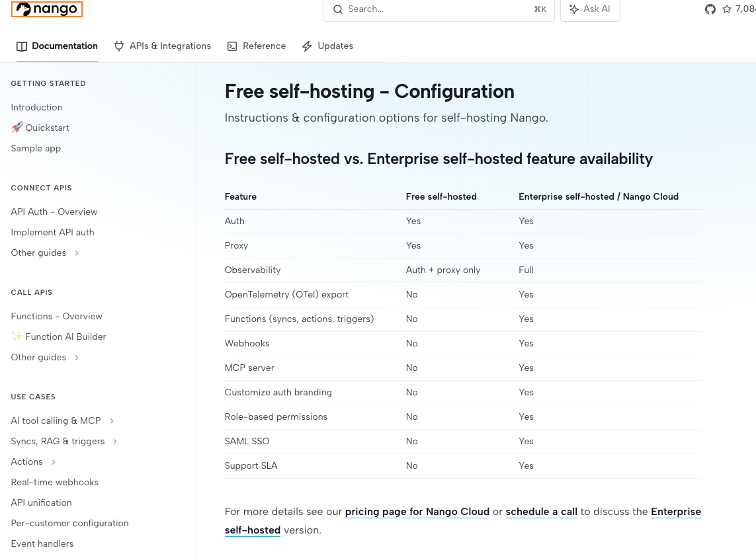
Task: Click the sparkle icon in Ask AI
Action: click(x=573, y=9)
